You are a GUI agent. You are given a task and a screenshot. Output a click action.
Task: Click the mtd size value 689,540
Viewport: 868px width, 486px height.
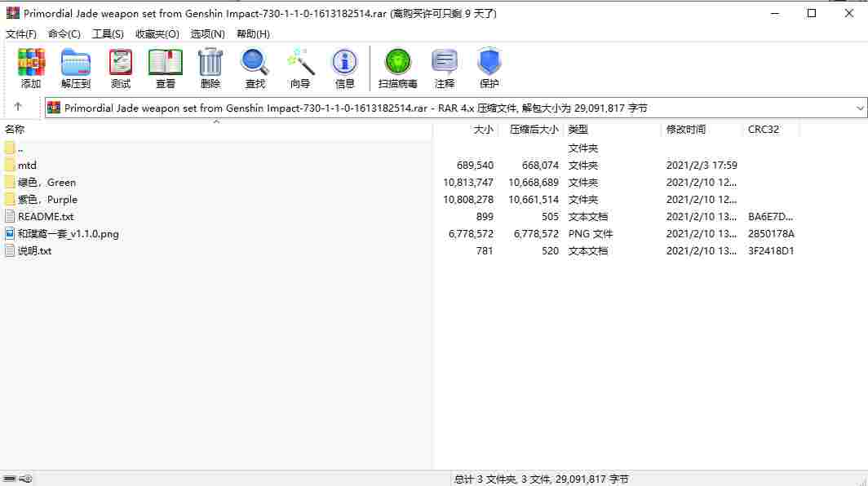(475, 165)
